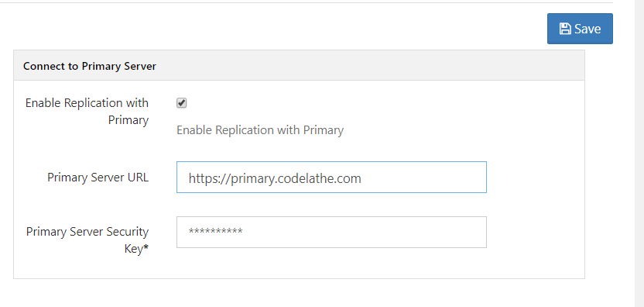Uncheck Enable Replication with Primary checkbox
This screenshot has height=307, width=644.
pyautogui.click(x=182, y=103)
